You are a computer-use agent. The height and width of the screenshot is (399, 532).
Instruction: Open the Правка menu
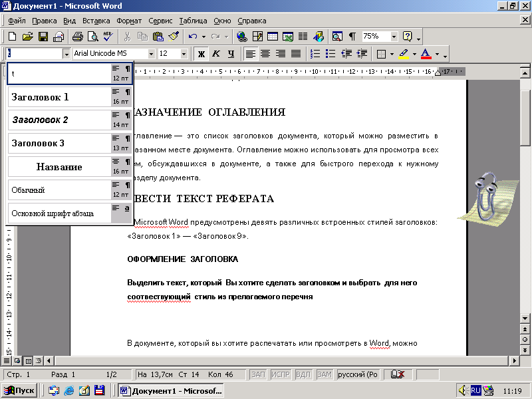tap(45, 21)
